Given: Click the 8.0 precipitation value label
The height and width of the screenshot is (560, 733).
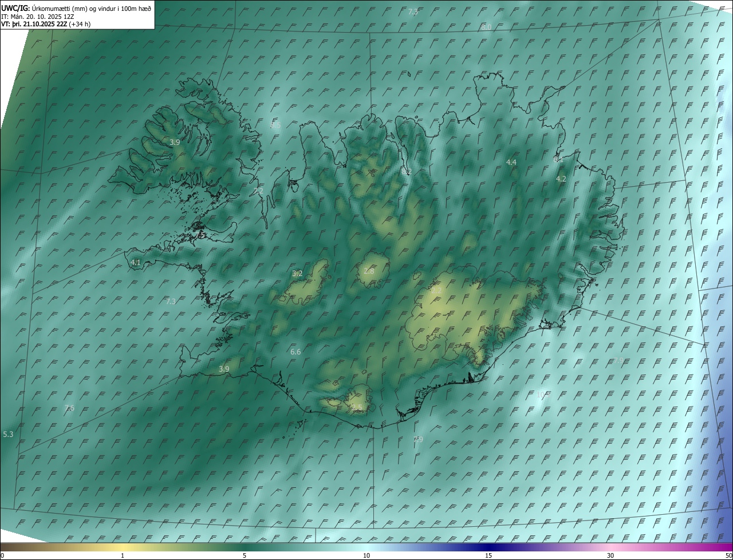Looking at the screenshot, I should pyautogui.click(x=486, y=27).
